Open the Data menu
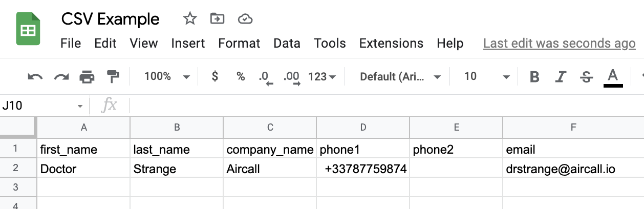 tap(287, 44)
